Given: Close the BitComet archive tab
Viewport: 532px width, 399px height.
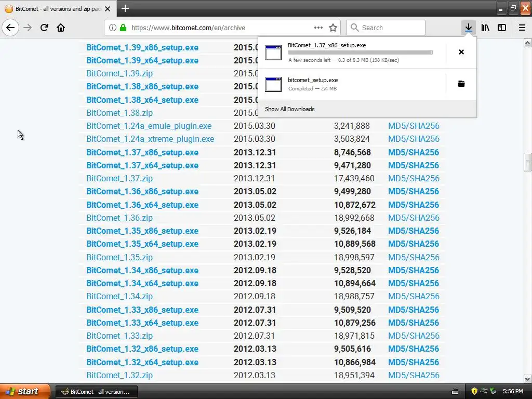Looking at the screenshot, I should (x=108, y=9).
